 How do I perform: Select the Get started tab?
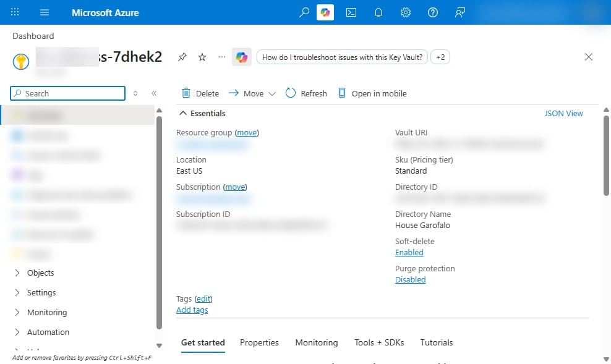point(203,342)
